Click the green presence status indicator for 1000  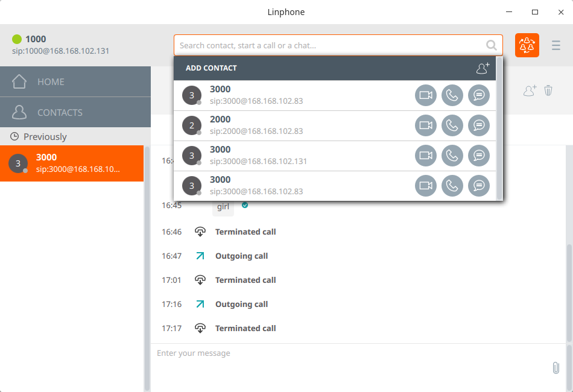[17, 39]
